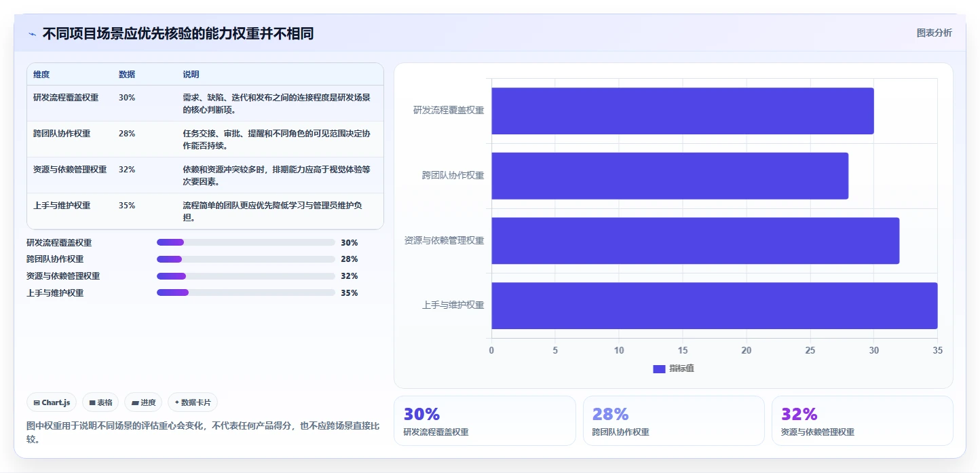This screenshot has width=980, height=473.
Task: Click the 28% cell in the table
Action: pos(127,134)
